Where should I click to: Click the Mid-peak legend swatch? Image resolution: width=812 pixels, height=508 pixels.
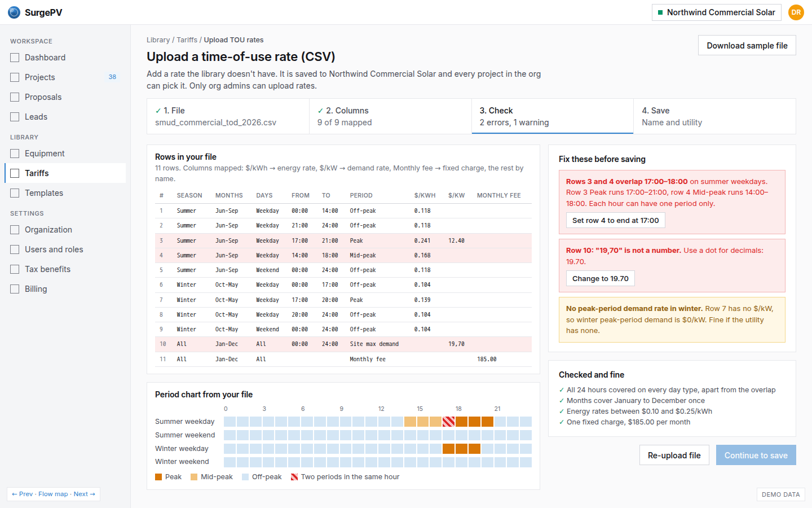pyautogui.click(x=194, y=477)
